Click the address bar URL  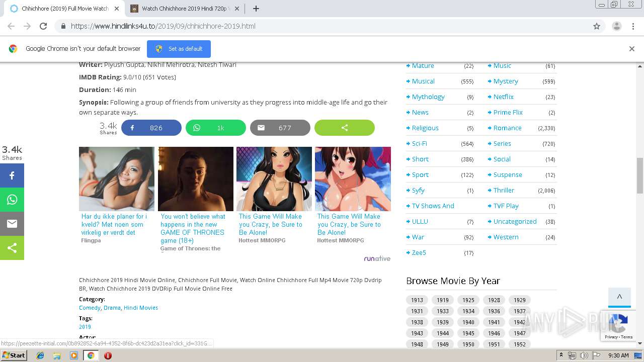click(163, 26)
